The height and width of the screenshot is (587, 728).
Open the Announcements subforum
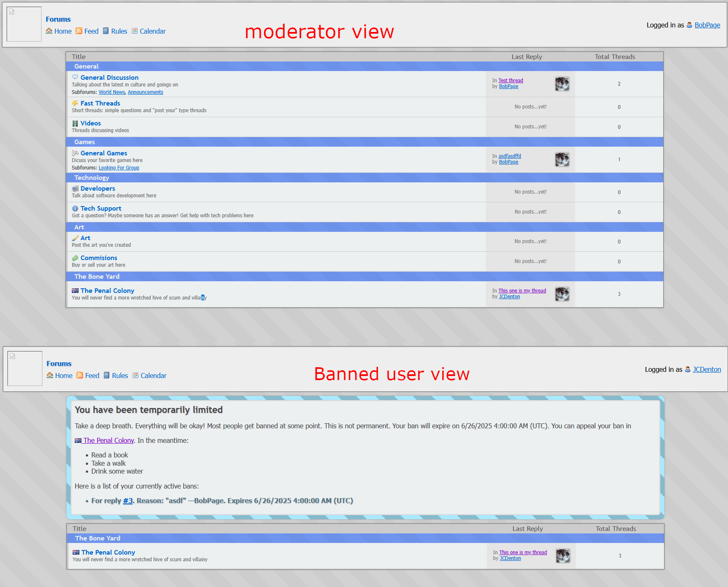click(145, 92)
